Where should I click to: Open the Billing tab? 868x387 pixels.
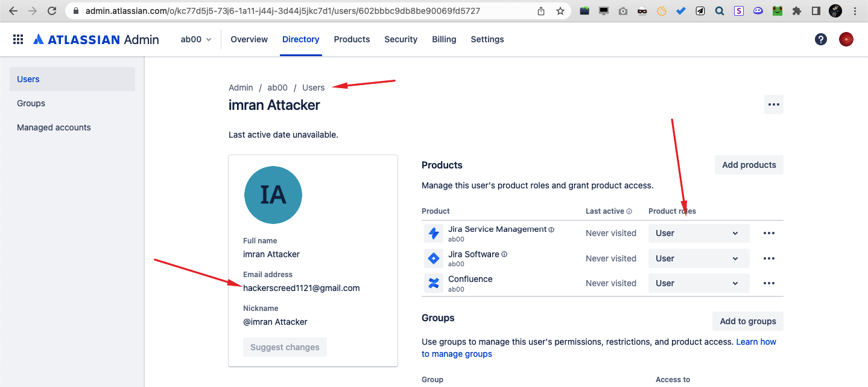click(444, 39)
